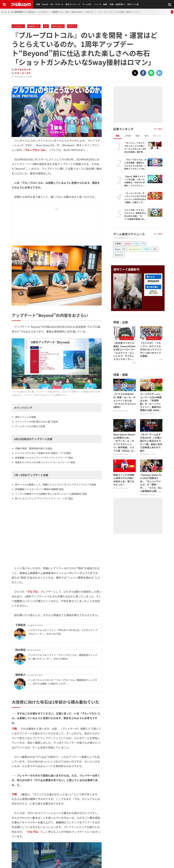Click the amazon 購入する button
Image resolution: width=174 pixels, height=868 pixels.
tap(153, 279)
